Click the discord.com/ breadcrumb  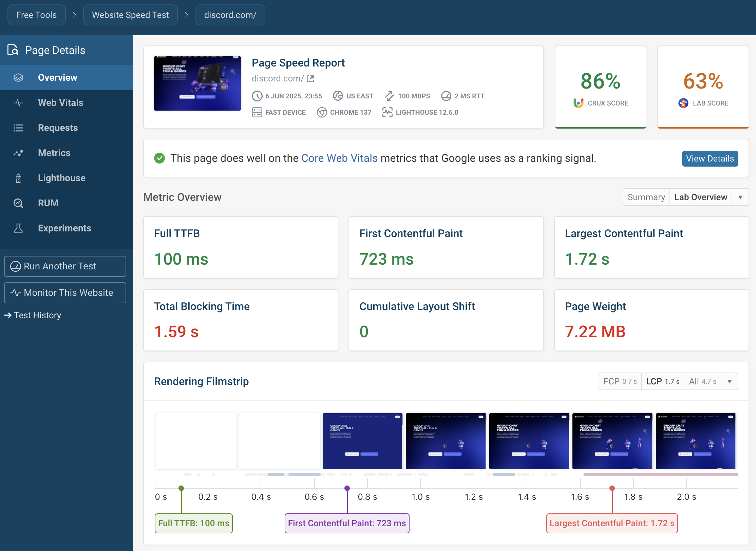[230, 15]
